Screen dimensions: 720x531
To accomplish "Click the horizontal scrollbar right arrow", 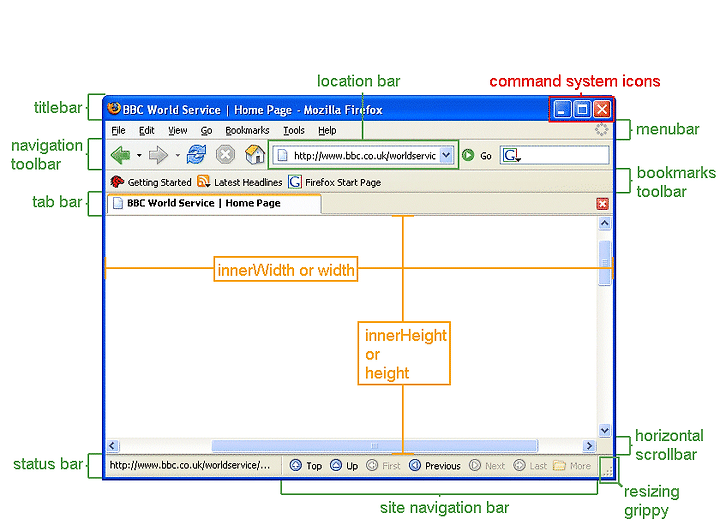I will click(x=589, y=446).
